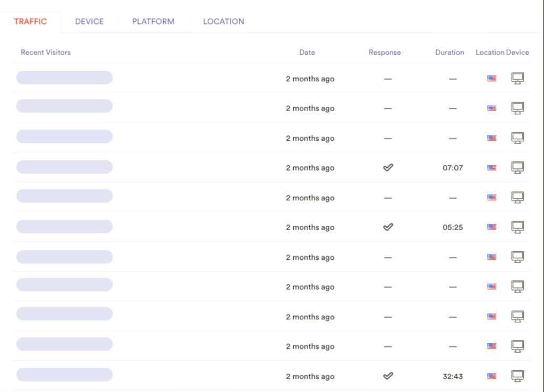544x392 pixels.
Task: Toggle the response marker on the fourth visitor row
Action: click(388, 167)
